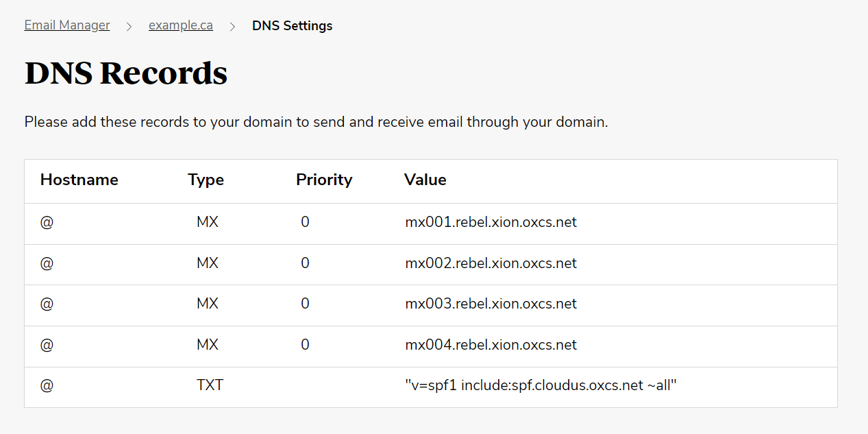This screenshot has width=868, height=434.
Task: Click the MX type in the mx003 row
Action: click(208, 304)
